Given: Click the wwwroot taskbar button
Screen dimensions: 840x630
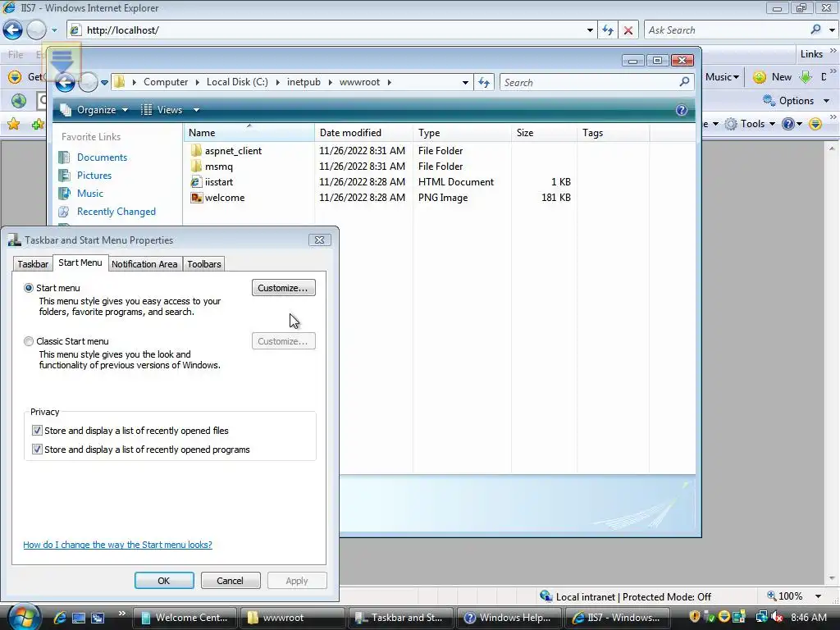Looking at the screenshot, I should click(x=291, y=618).
